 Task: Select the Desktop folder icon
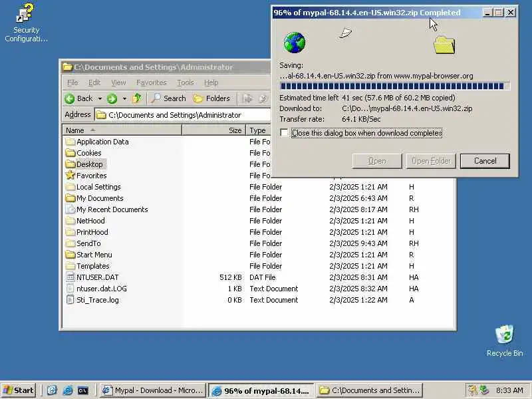(70, 164)
